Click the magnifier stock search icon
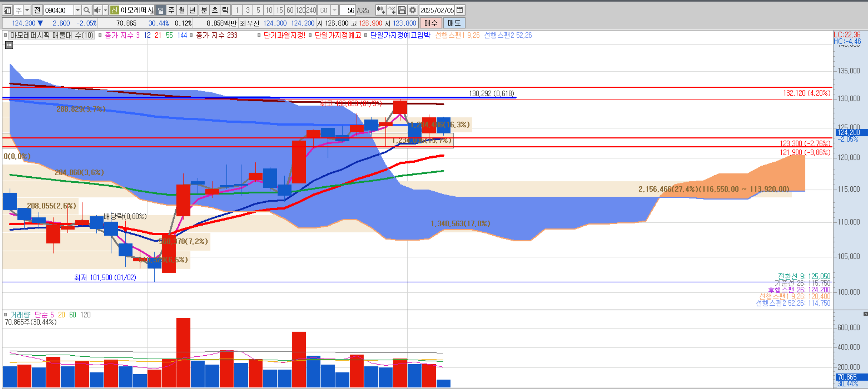The height and width of the screenshot is (389, 868). click(87, 10)
